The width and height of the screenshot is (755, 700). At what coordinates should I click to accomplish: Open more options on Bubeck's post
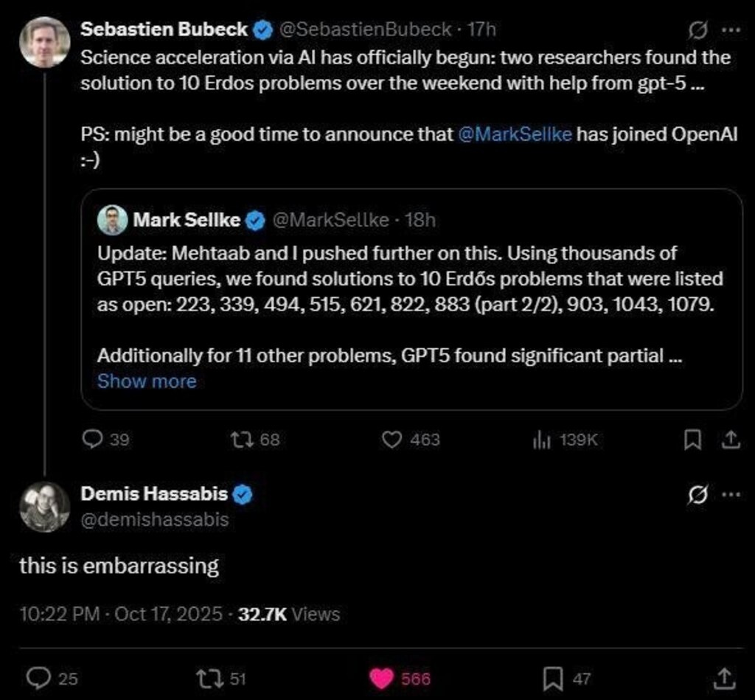[730, 30]
